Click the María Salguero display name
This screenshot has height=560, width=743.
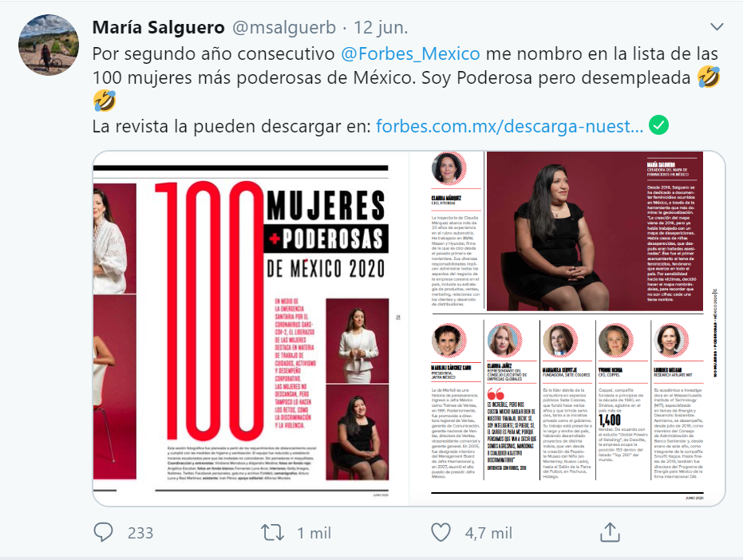point(158,27)
